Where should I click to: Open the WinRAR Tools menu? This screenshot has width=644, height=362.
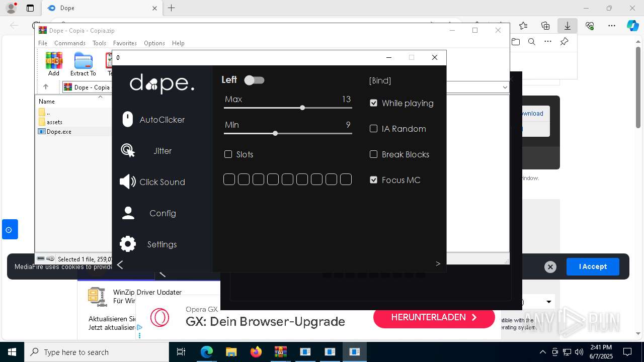(99, 43)
